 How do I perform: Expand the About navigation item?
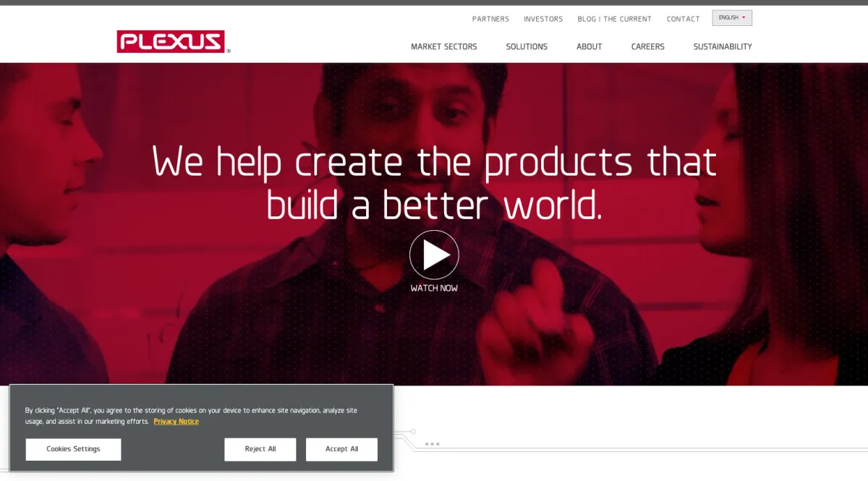(x=589, y=46)
